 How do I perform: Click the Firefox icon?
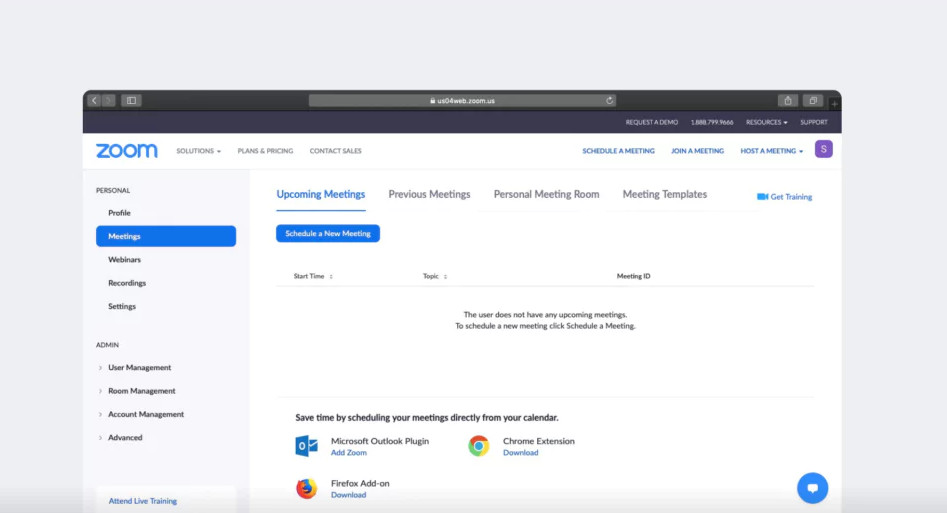306,488
